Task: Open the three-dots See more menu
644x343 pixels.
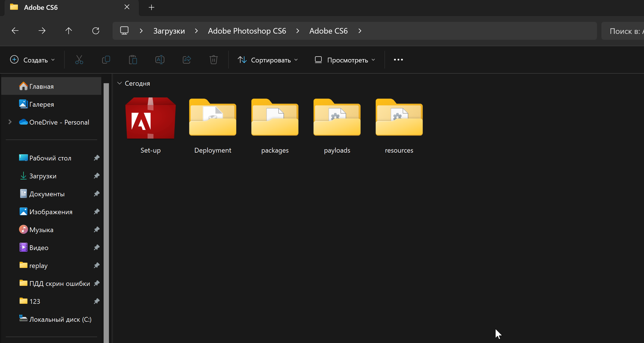Action: click(x=398, y=60)
